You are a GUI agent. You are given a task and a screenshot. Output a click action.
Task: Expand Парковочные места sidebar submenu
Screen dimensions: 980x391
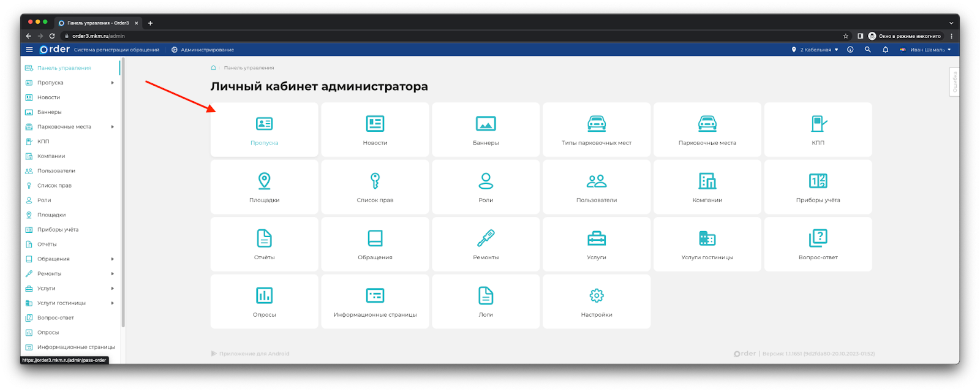coord(113,127)
